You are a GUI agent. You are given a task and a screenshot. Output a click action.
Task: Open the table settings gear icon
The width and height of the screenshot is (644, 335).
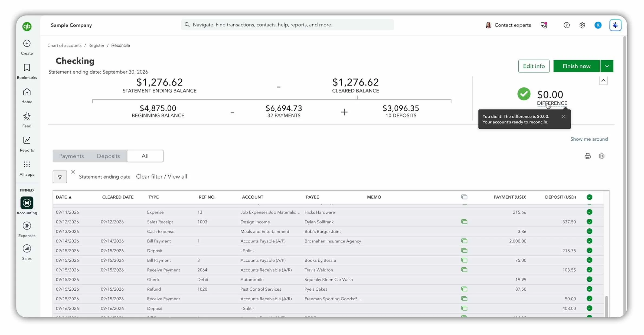coord(601,156)
